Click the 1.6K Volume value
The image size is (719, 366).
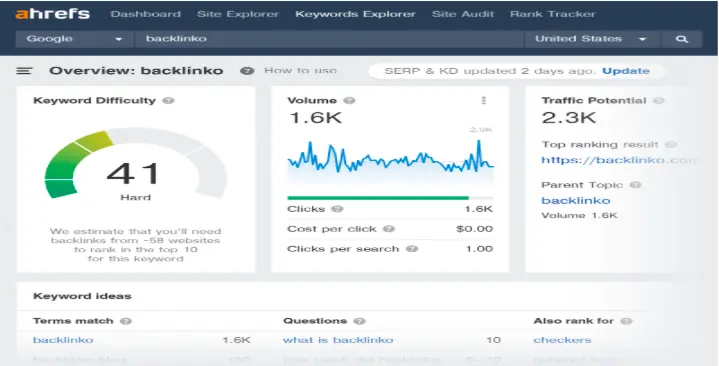(x=316, y=118)
